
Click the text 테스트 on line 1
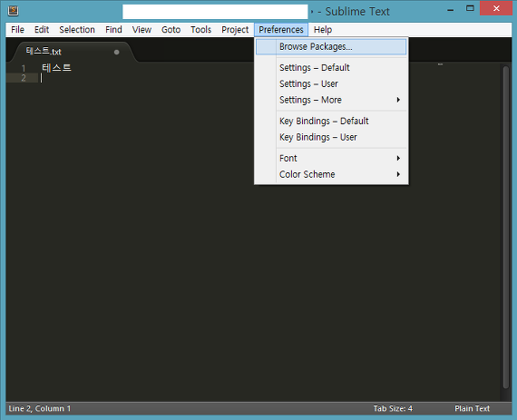pyautogui.click(x=56, y=68)
